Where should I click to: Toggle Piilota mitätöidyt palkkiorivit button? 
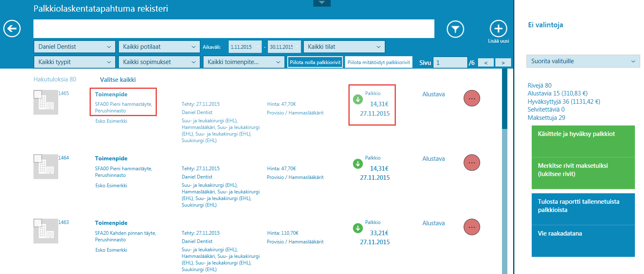(x=379, y=62)
